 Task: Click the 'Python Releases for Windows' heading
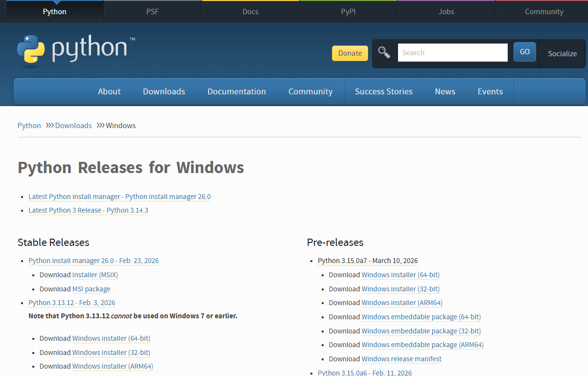pyautogui.click(x=131, y=168)
